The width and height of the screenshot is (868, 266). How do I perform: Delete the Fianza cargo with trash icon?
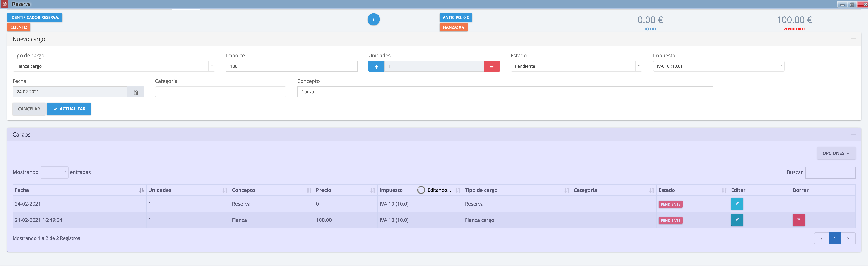click(x=799, y=220)
